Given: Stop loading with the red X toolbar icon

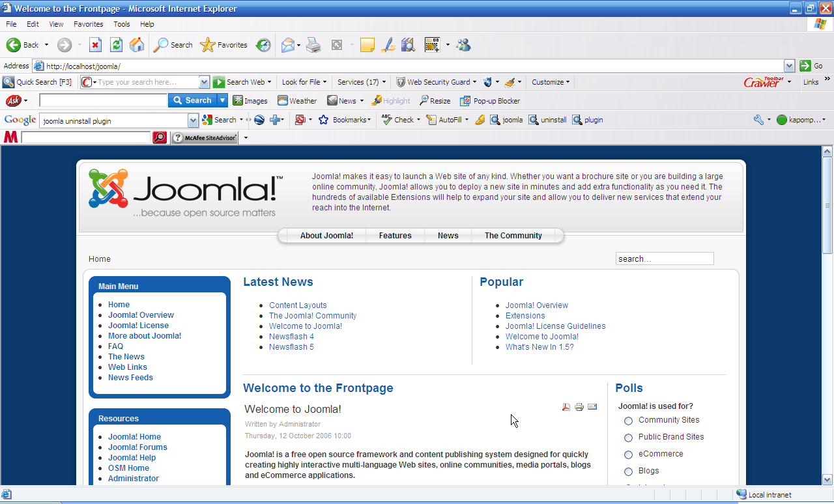Looking at the screenshot, I should [95, 45].
